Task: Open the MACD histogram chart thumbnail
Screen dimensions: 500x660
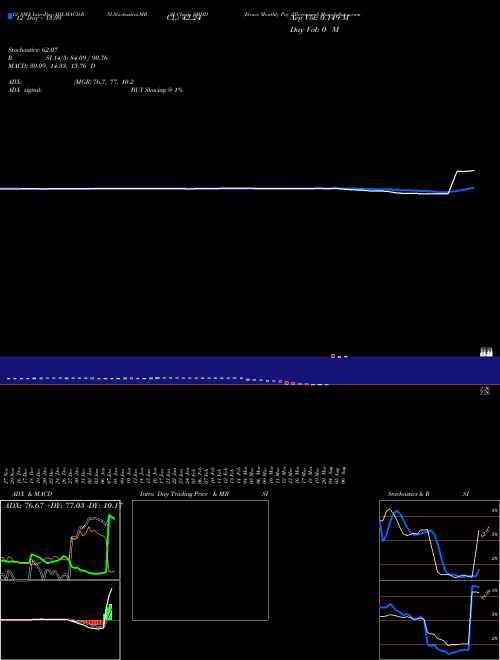Action: pyautogui.click(x=60, y=620)
